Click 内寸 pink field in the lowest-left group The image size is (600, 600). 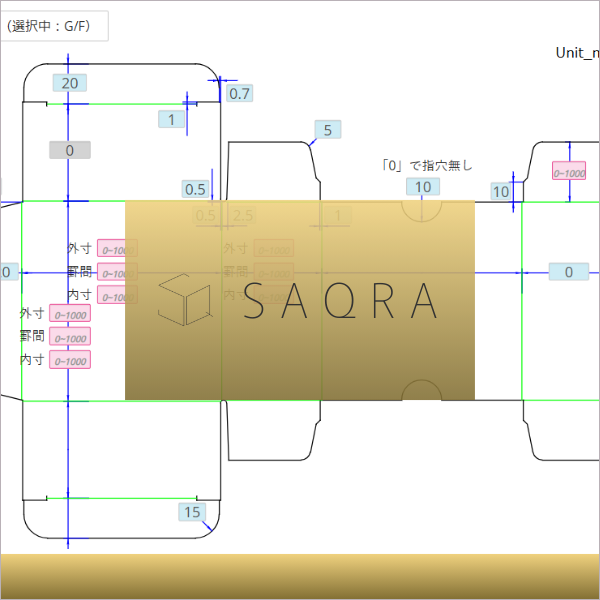[70, 360]
